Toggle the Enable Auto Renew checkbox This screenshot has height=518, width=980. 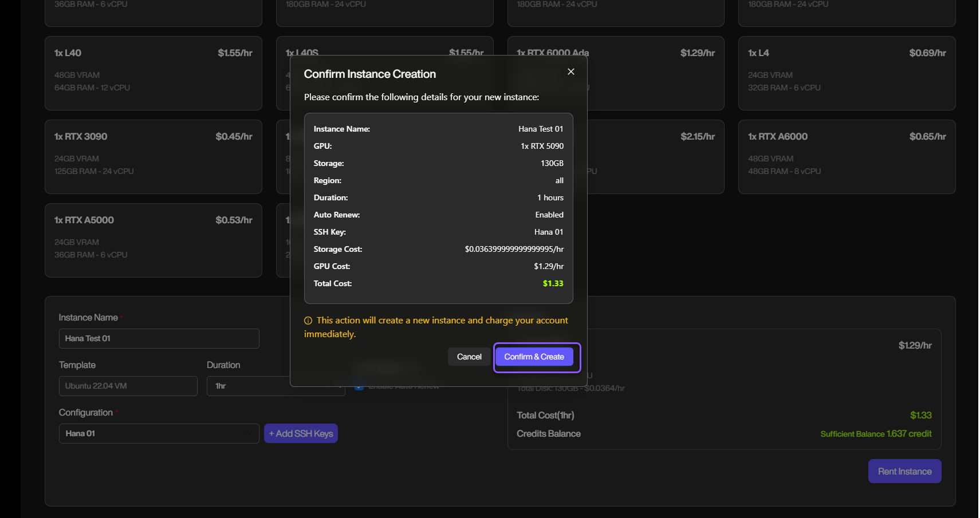click(x=359, y=387)
